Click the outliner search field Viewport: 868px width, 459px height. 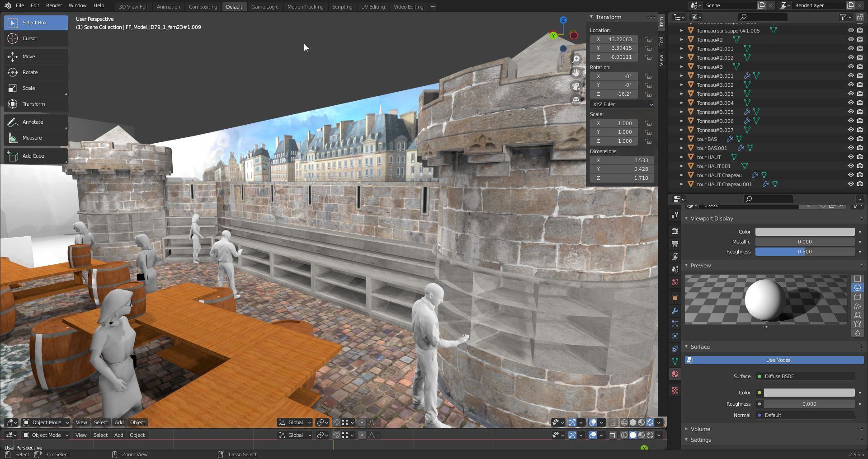click(762, 17)
